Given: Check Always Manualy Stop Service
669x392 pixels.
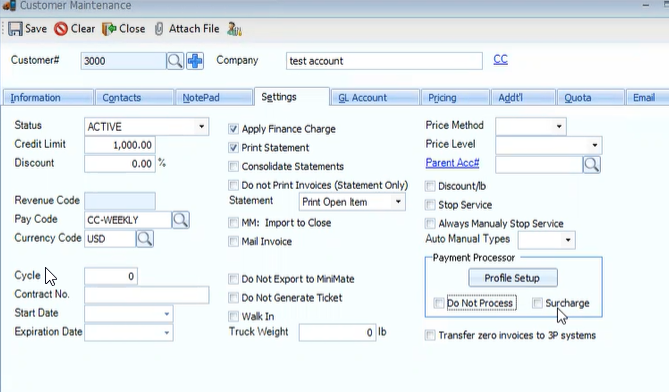Looking at the screenshot, I should 430,224.
